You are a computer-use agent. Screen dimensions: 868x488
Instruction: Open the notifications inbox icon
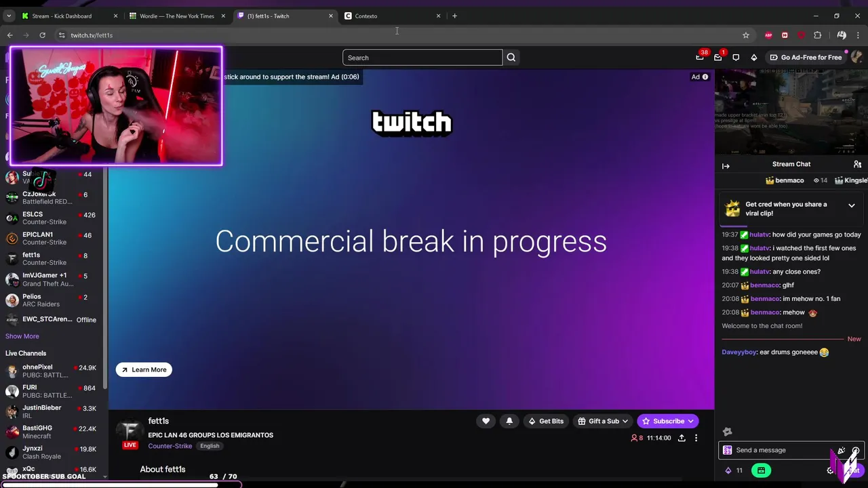tap(718, 58)
